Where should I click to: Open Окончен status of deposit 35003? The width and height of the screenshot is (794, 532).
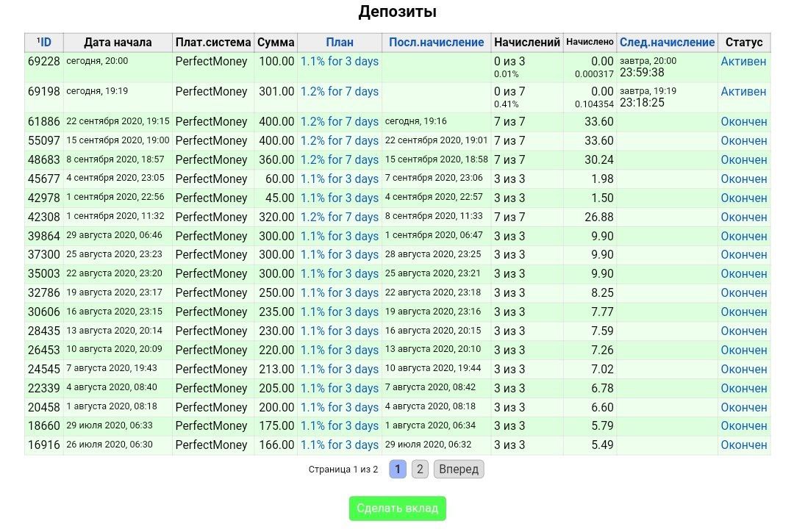[744, 274]
